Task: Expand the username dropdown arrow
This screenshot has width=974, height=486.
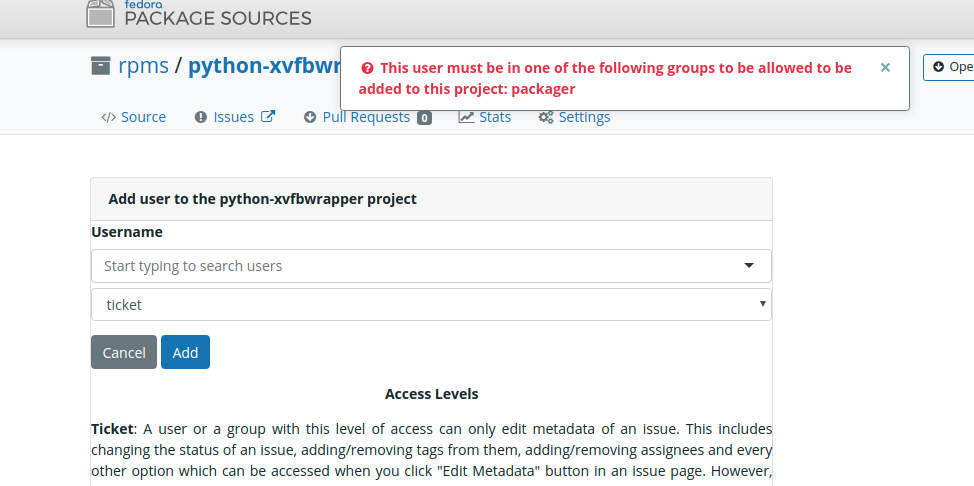Action: pos(749,266)
